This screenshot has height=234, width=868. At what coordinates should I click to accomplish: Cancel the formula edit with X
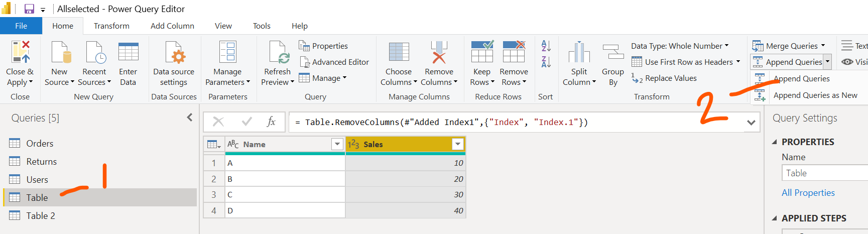point(218,122)
